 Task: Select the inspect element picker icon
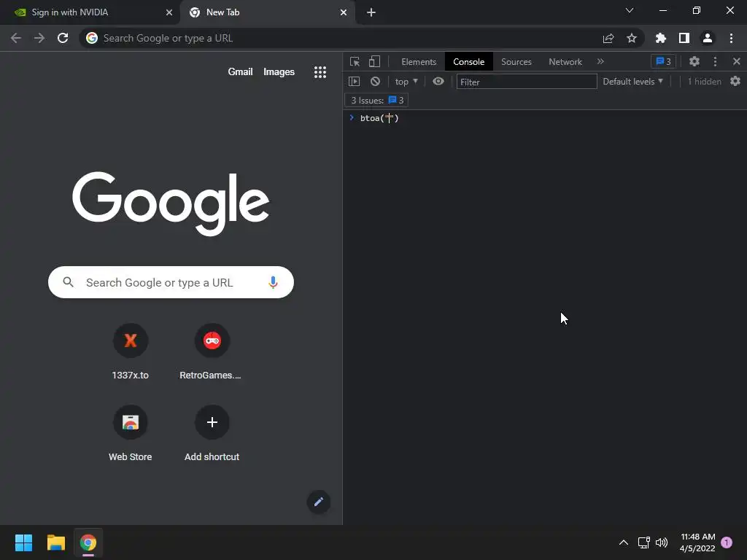click(355, 62)
